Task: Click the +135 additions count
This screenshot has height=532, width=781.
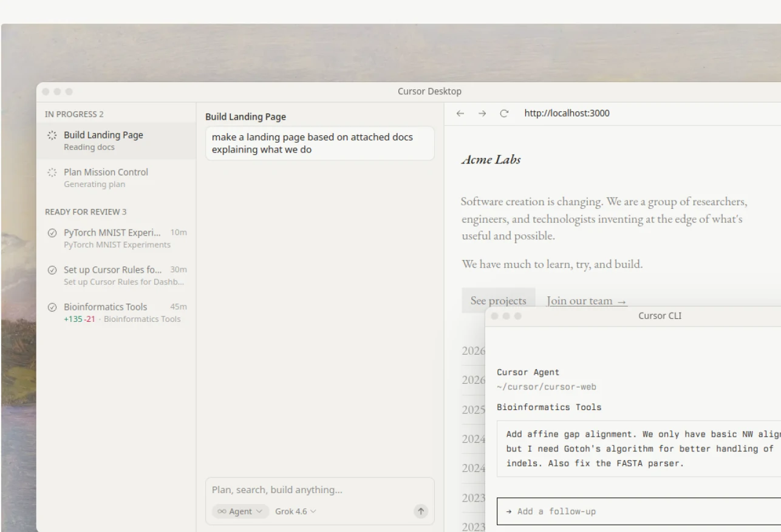Action: tap(73, 319)
